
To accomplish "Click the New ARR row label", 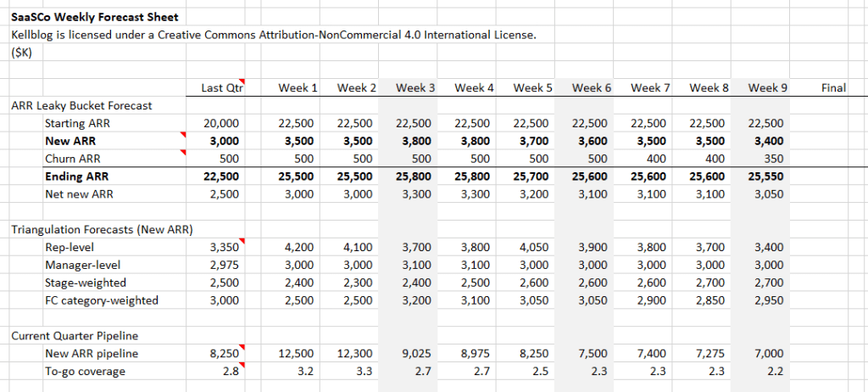I will (x=69, y=141).
